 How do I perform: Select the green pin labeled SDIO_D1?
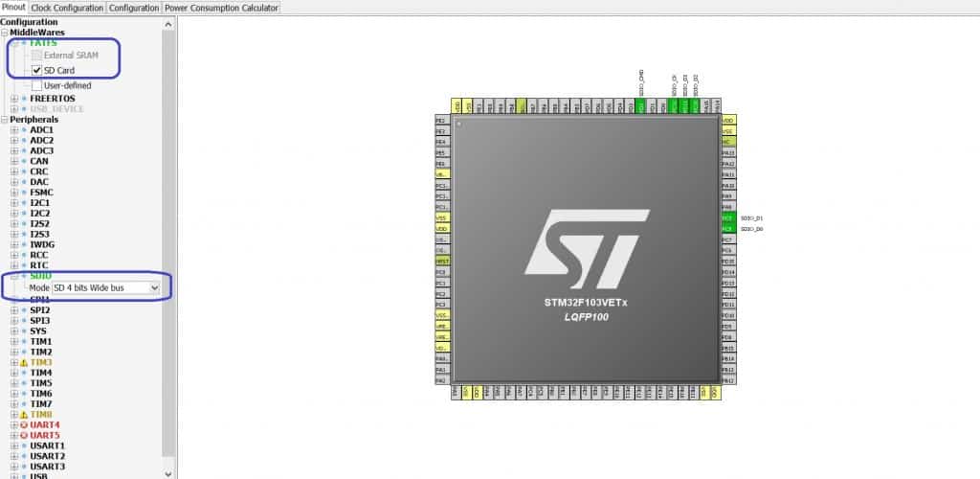point(727,218)
